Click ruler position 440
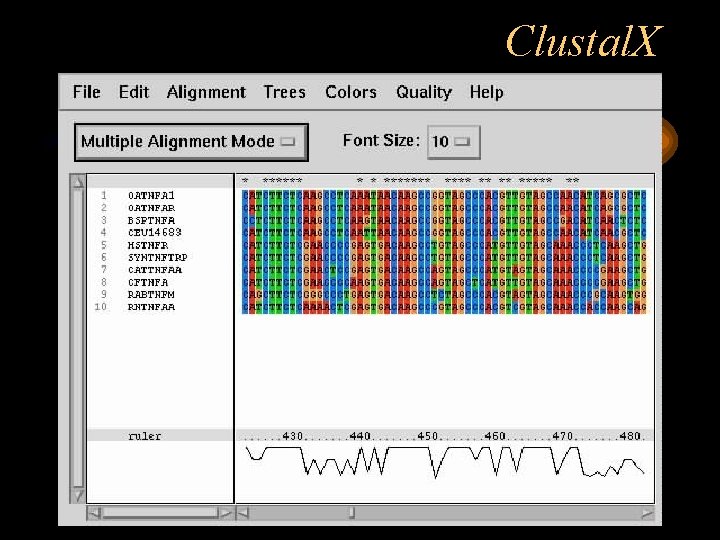The image size is (720, 540). click(360, 435)
